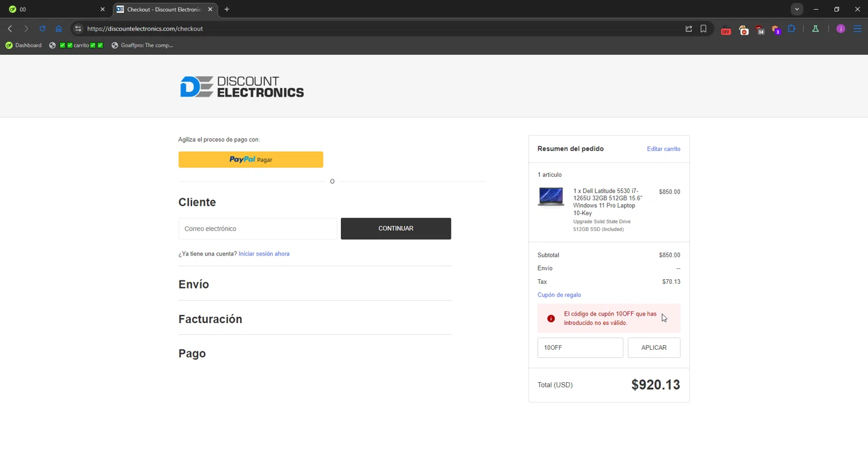Open the extension with red stop badge
The width and height of the screenshot is (868, 470).
pos(744,29)
